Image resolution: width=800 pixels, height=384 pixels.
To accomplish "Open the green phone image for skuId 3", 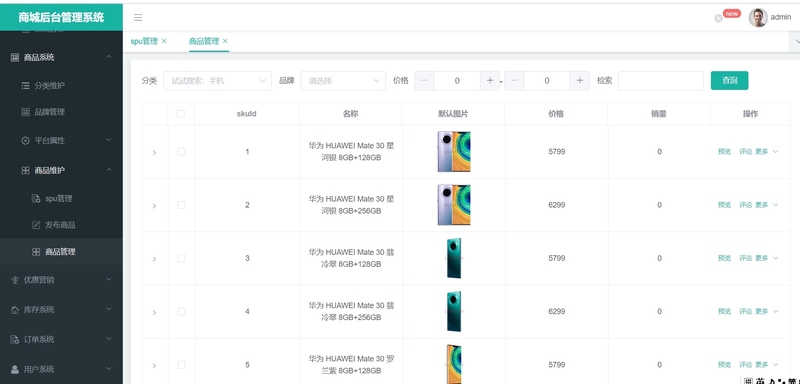I will (x=454, y=258).
